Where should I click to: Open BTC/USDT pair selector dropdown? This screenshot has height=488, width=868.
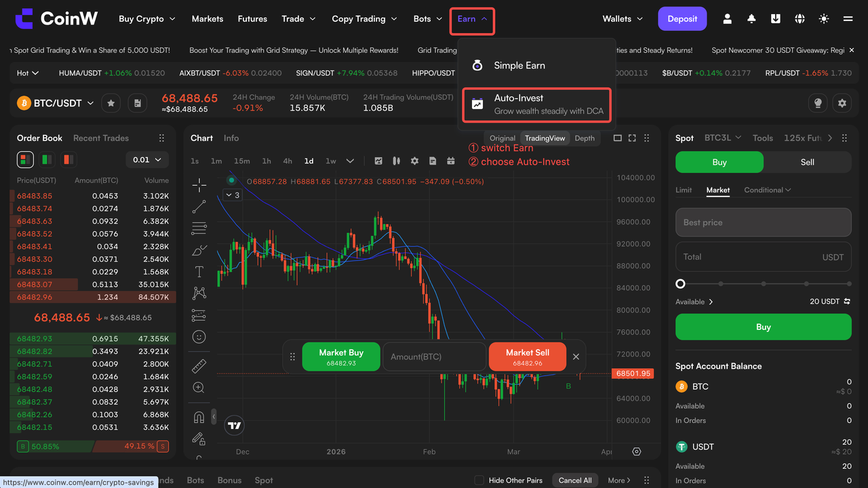pyautogui.click(x=56, y=103)
